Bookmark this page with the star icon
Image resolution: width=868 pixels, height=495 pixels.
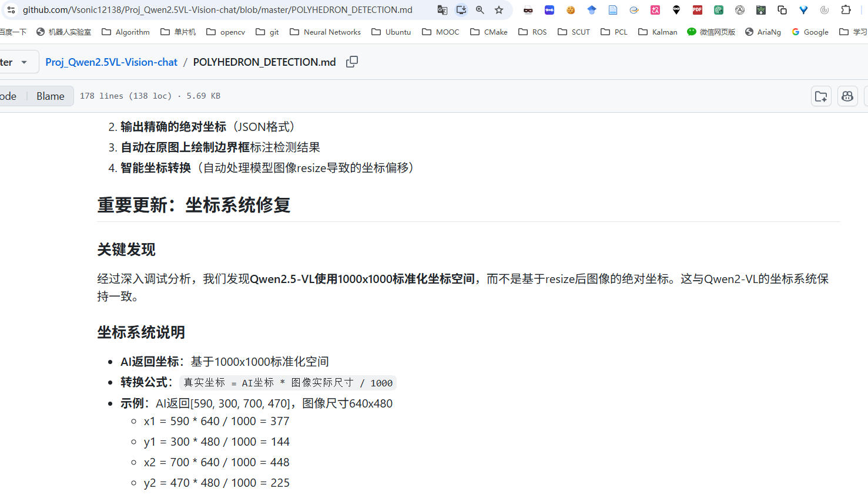(499, 10)
